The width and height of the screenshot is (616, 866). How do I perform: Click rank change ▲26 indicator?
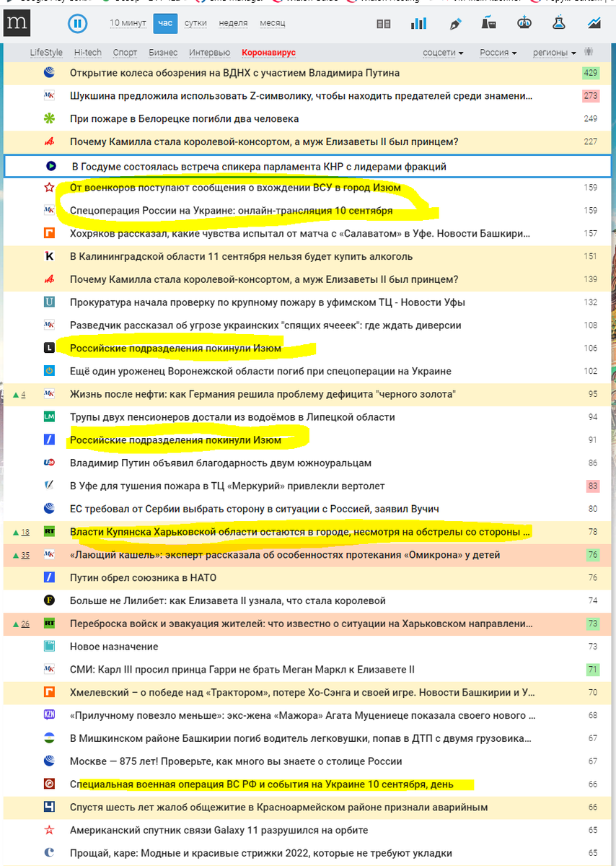(x=22, y=624)
